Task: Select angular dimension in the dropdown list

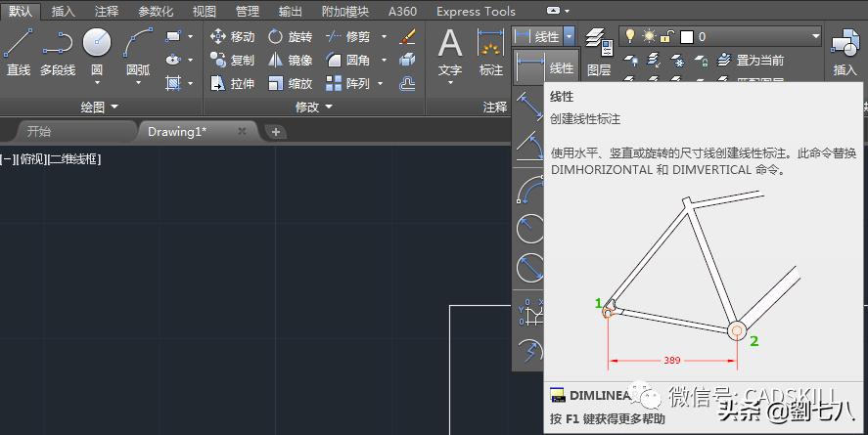Action: click(x=529, y=146)
